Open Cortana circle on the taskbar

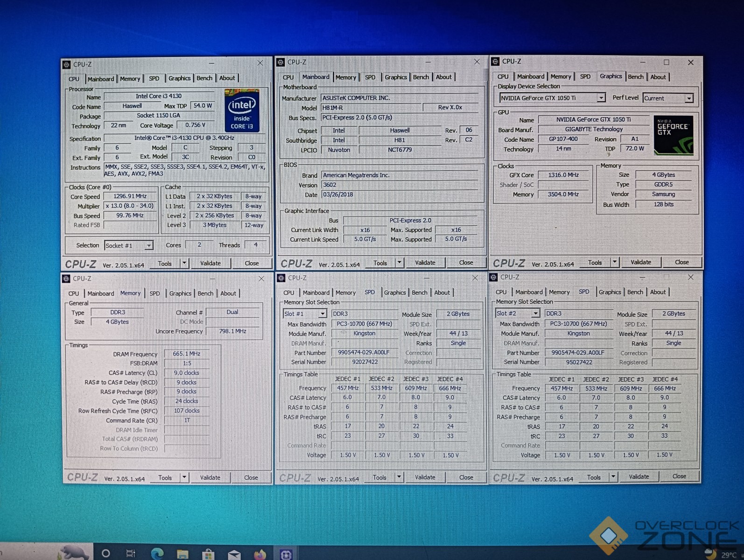point(106,553)
